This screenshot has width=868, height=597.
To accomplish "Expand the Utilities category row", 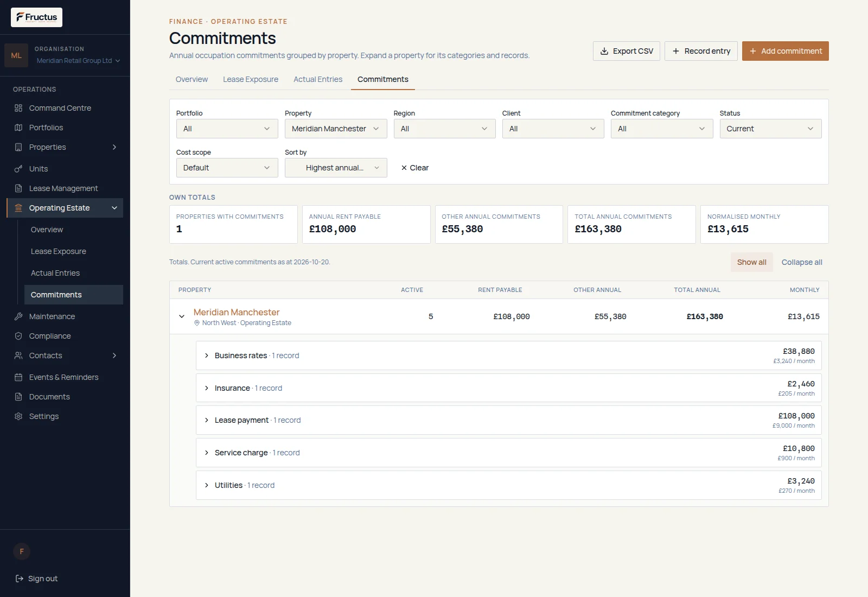I will [x=508, y=485].
